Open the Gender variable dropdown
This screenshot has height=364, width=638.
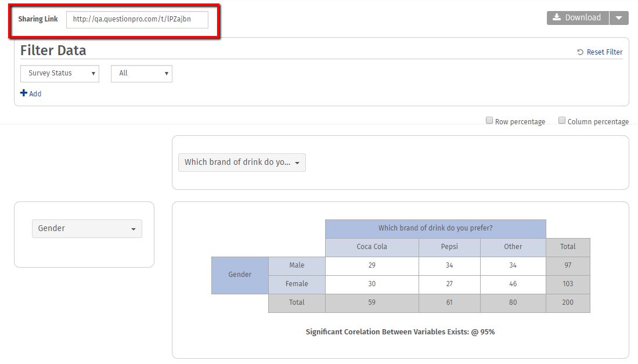coord(87,229)
